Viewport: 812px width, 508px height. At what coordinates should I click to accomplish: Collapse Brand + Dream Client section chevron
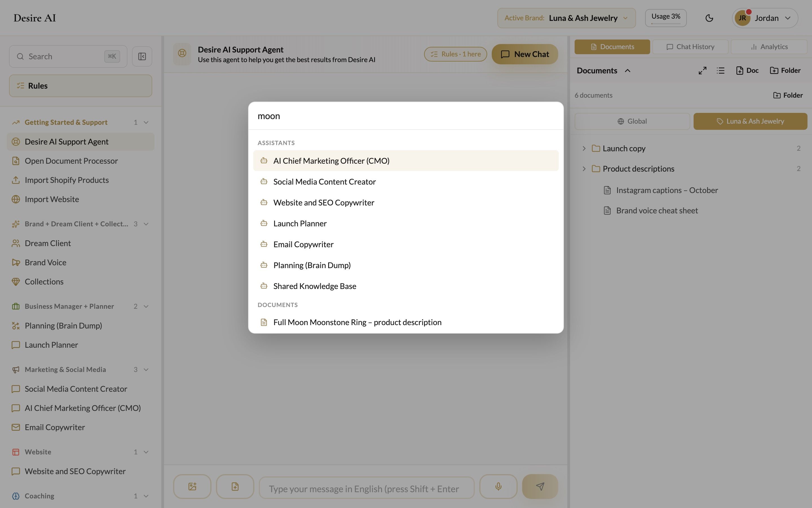pyautogui.click(x=146, y=224)
